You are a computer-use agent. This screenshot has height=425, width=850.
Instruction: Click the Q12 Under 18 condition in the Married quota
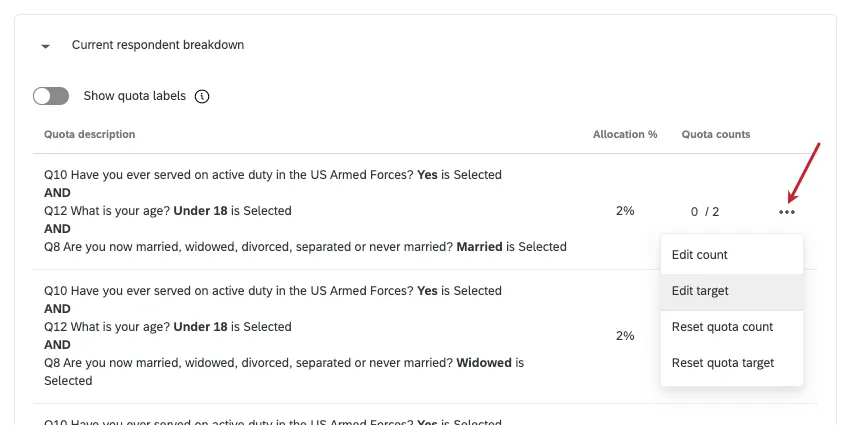pos(168,211)
